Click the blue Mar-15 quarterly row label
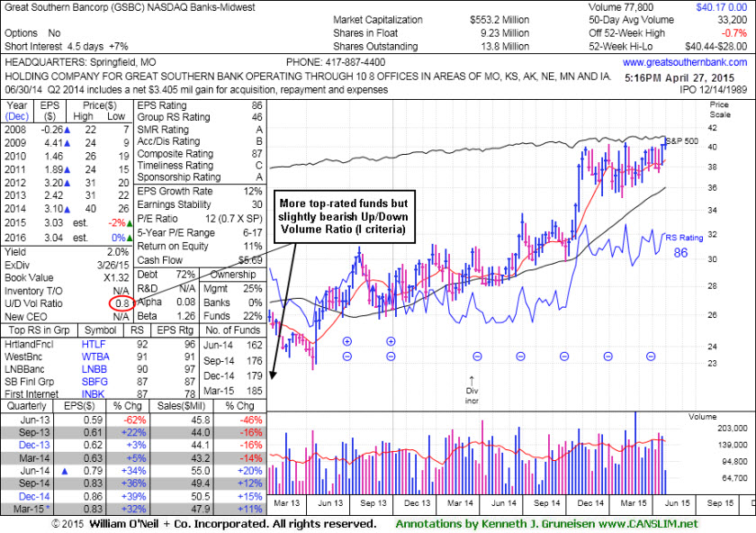Image resolution: width=756 pixels, height=533 pixels. pos(32,509)
